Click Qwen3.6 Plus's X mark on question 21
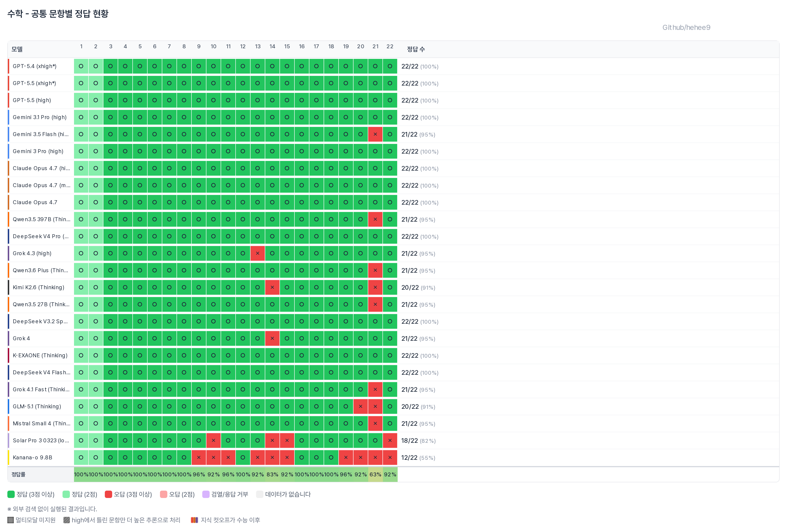787x532 pixels. [x=375, y=270]
